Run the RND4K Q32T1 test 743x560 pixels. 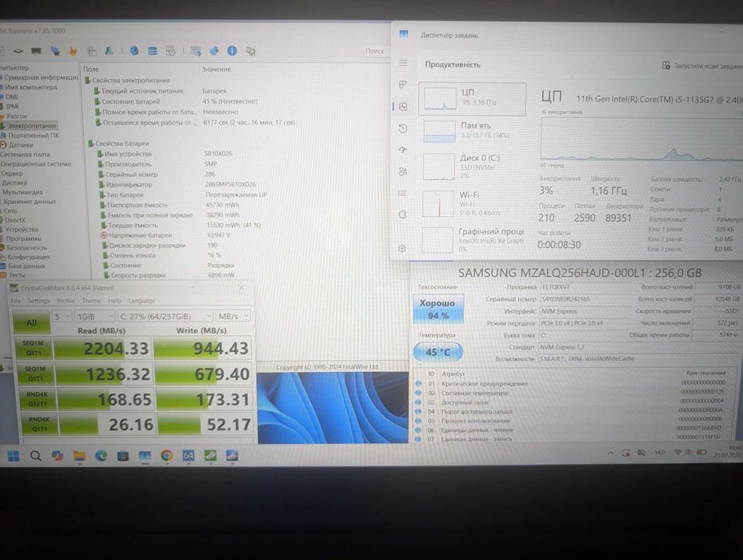(37, 398)
